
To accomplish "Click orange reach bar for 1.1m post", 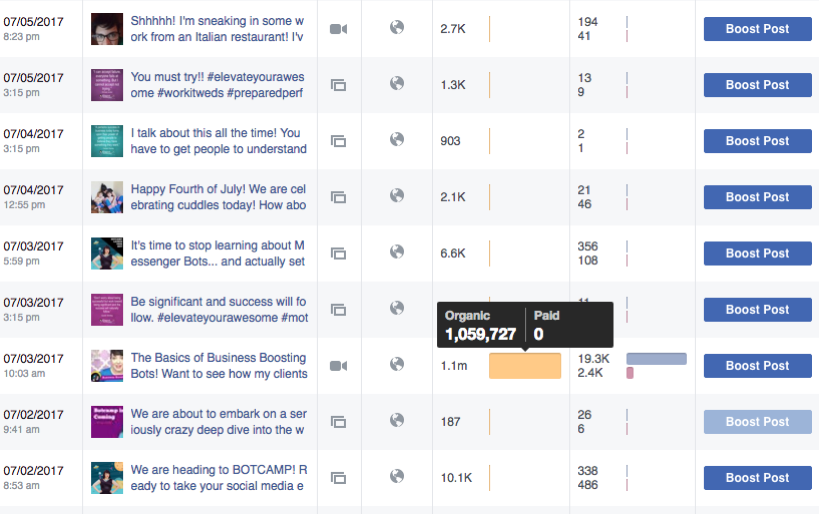I will [x=525, y=366].
